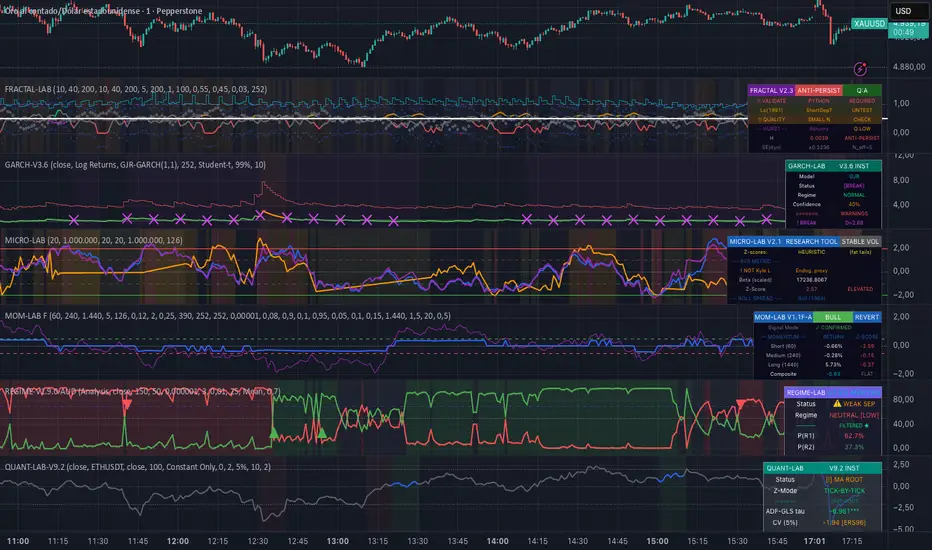932x550 pixels.
Task: Click the [BREAK] status value in GARCH table
Action: 854,186
